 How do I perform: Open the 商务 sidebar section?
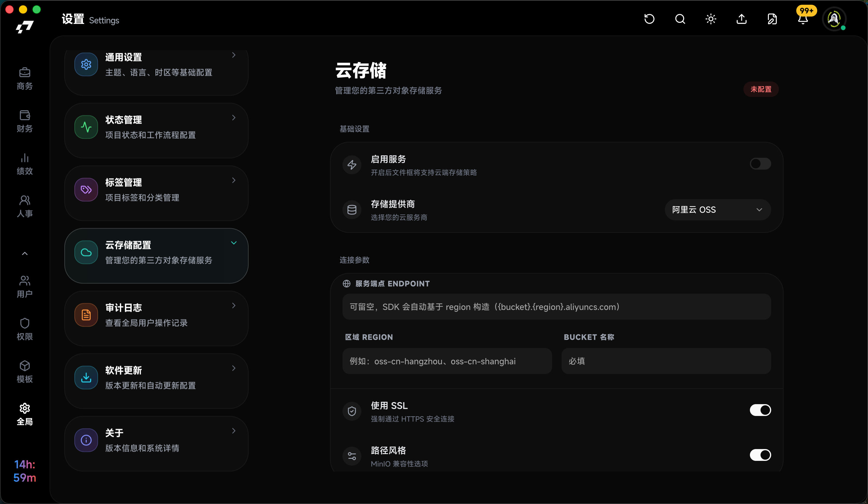(x=25, y=79)
